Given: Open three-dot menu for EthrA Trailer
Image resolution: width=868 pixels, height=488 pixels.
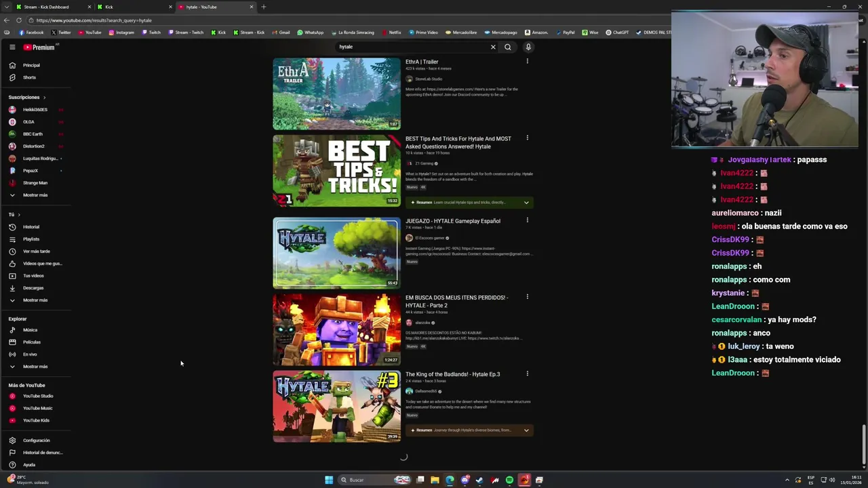Looking at the screenshot, I should (528, 62).
